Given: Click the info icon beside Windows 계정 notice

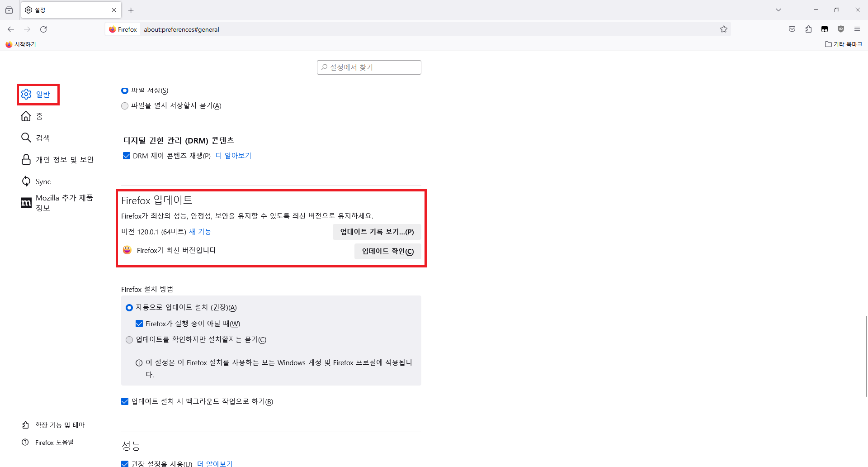Looking at the screenshot, I should coord(139,363).
